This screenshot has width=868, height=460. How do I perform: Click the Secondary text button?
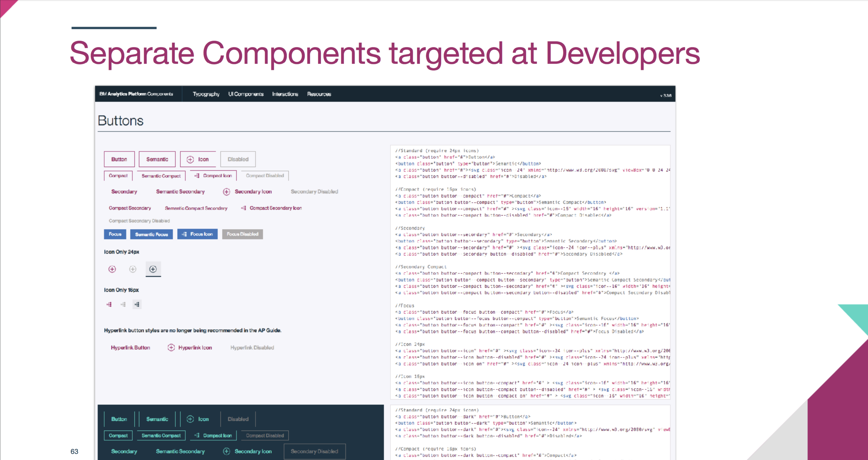point(124,191)
